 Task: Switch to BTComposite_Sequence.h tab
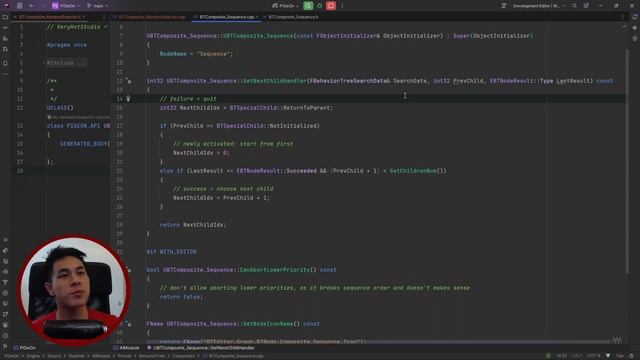tap(293, 17)
